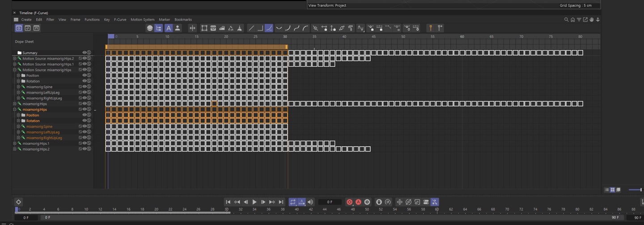644x225 pixels.
Task: Click the Add Marker plus icon
Action: pyautogui.click(x=440, y=28)
